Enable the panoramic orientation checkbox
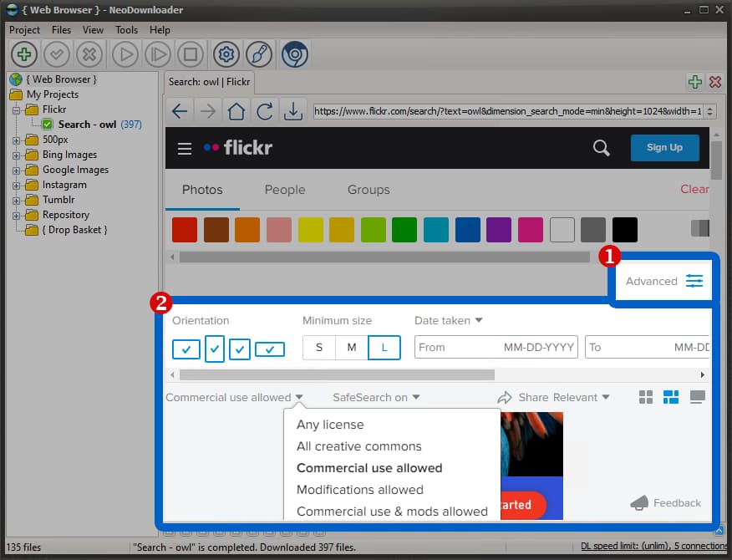The image size is (732, 560). point(269,349)
